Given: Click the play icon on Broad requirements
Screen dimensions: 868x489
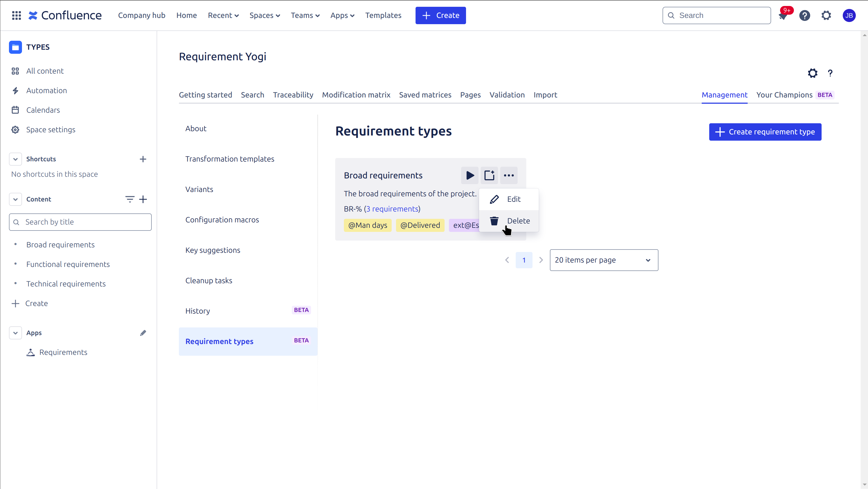Looking at the screenshot, I should pos(470,175).
